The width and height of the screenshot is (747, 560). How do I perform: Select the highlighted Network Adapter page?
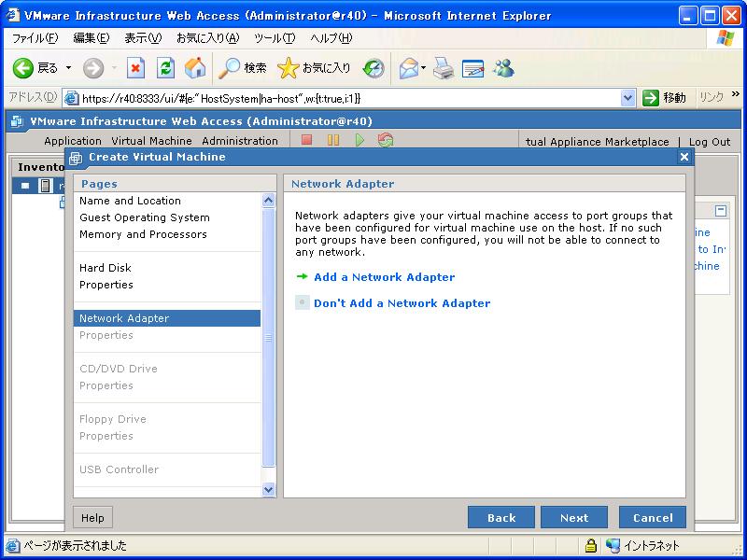[167, 318]
